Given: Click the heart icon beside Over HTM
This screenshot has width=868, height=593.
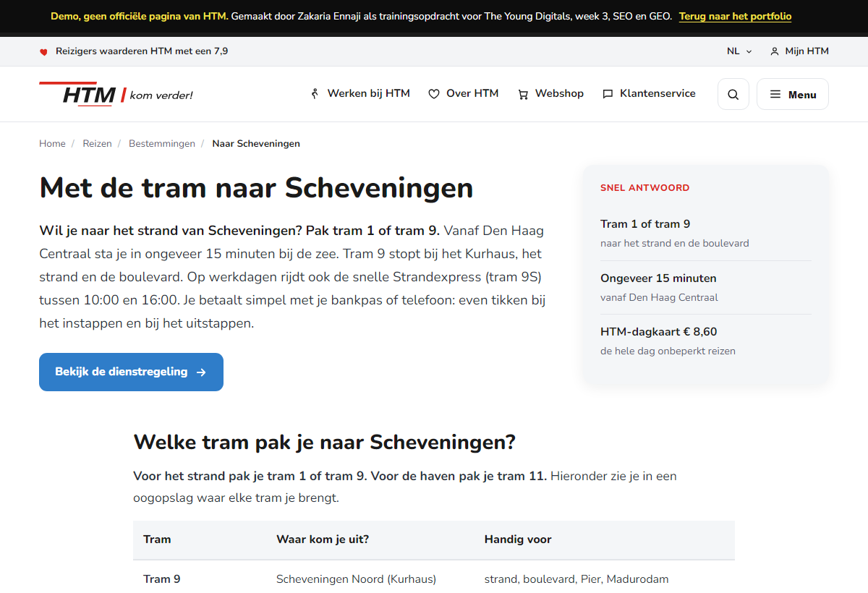Looking at the screenshot, I should 434,94.
